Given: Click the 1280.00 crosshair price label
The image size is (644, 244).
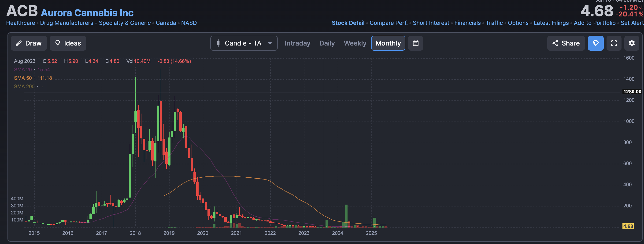Looking at the screenshot, I should tap(632, 92).
